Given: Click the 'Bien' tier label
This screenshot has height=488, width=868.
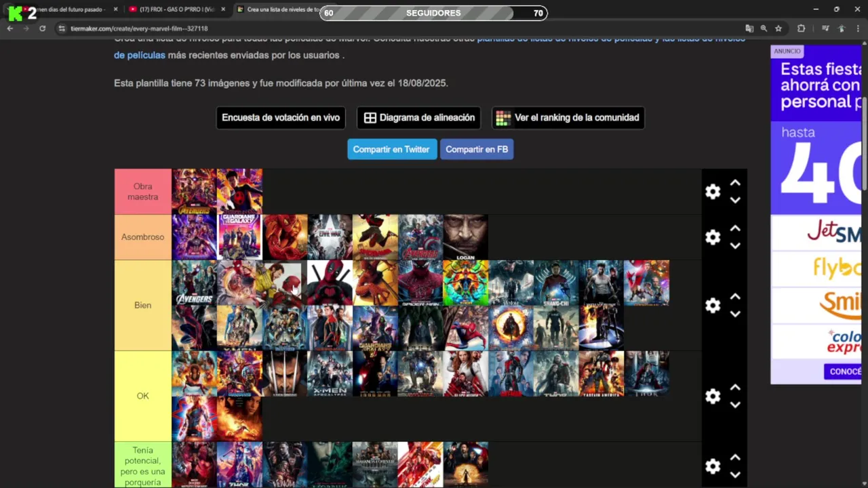Looking at the screenshot, I should pyautogui.click(x=143, y=306).
